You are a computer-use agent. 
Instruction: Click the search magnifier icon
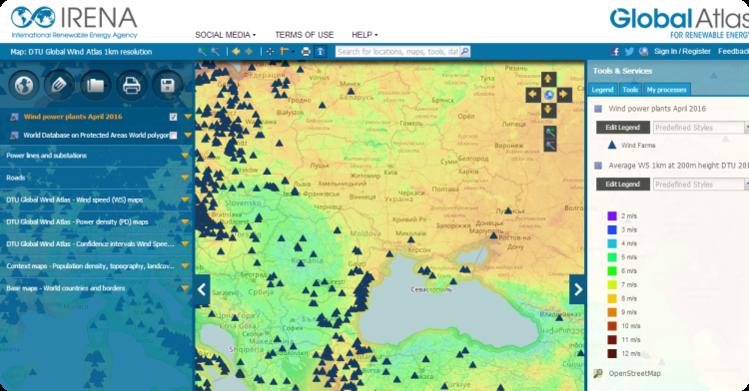click(464, 51)
